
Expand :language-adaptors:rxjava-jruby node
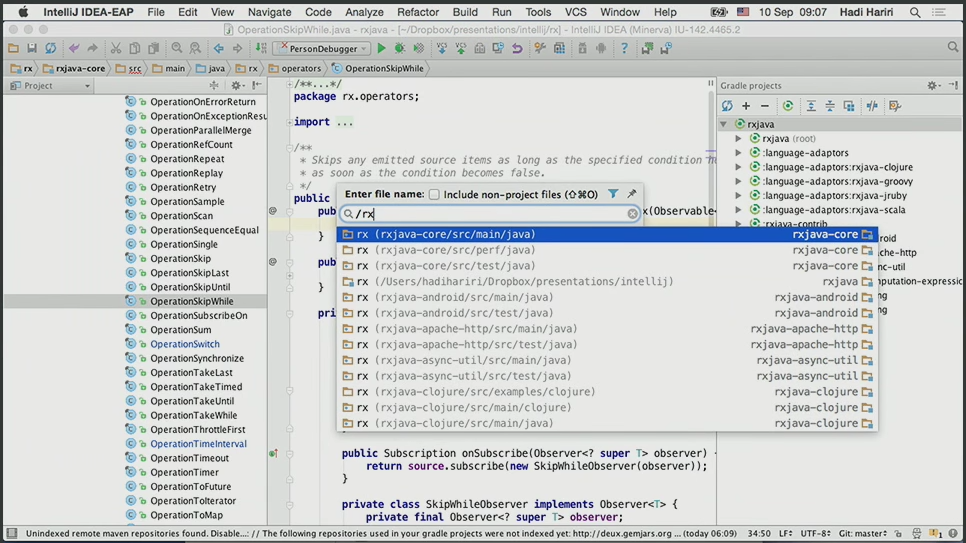[738, 195]
